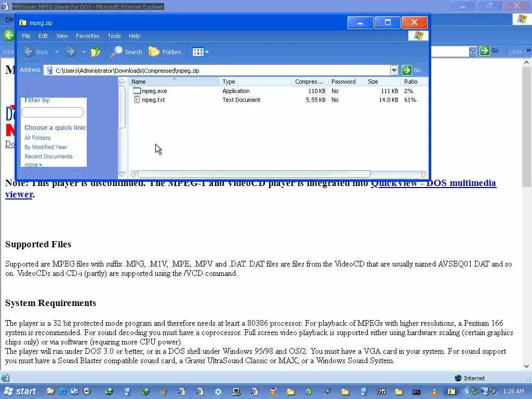Click the Filter by text box
532x399 pixels.
click(52, 112)
